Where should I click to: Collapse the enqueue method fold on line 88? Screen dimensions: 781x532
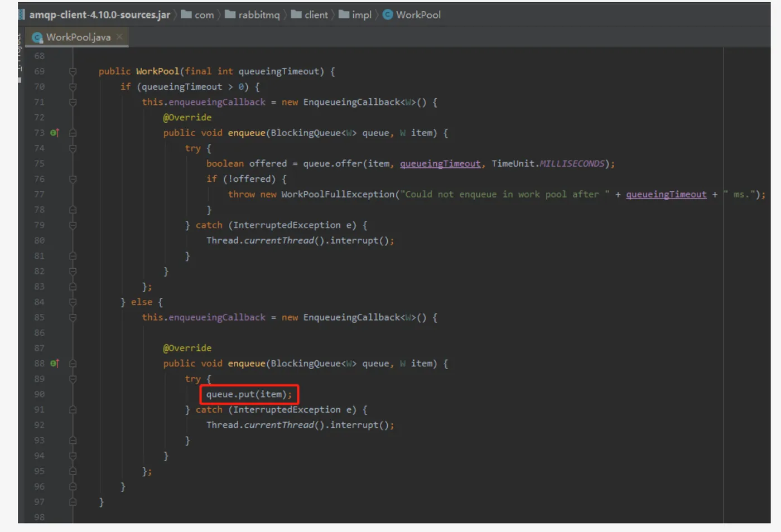73,364
